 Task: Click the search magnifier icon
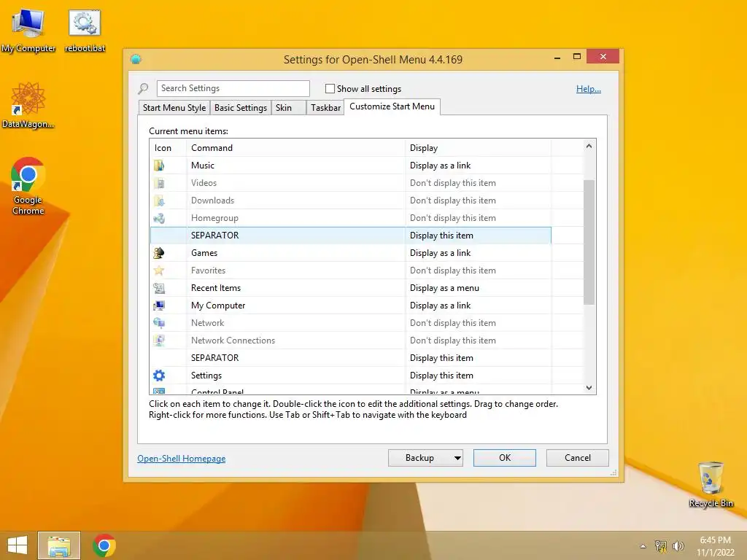144,88
